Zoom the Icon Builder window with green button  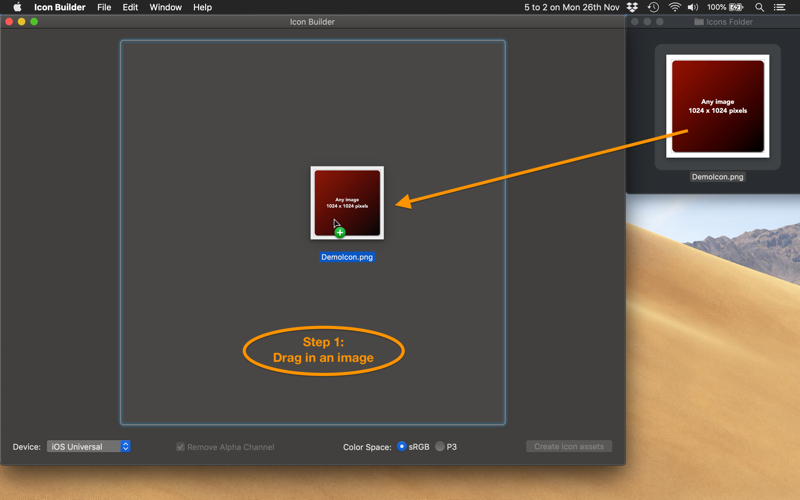[x=34, y=21]
